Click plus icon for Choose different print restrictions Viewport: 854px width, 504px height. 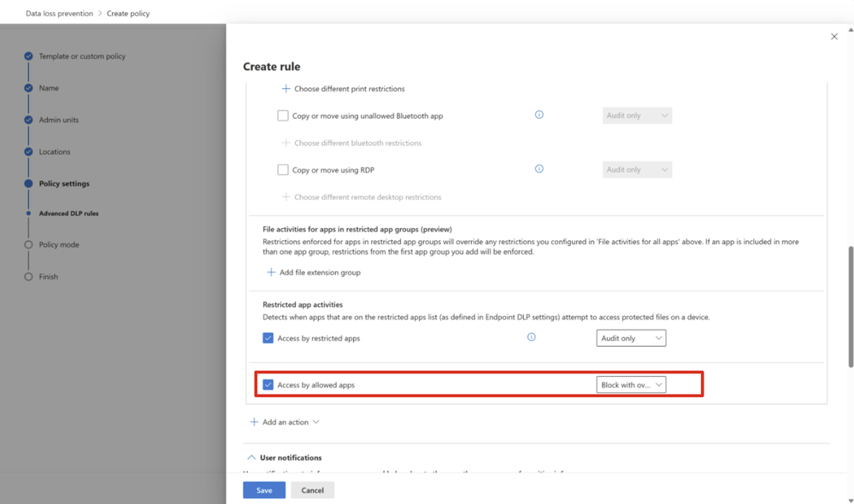286,89
